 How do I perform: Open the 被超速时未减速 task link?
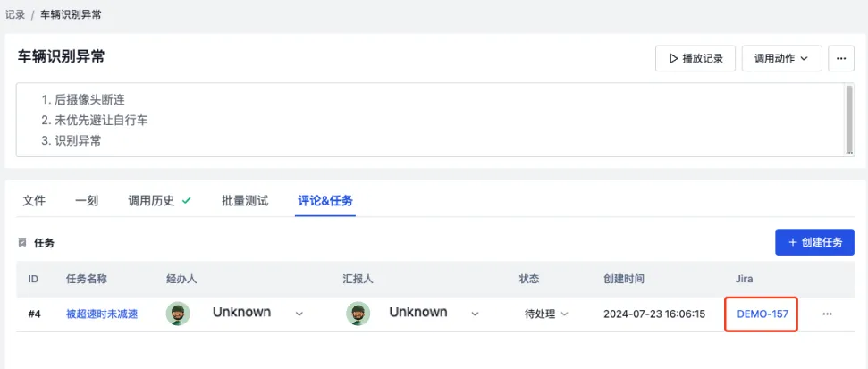pos(102,314)
